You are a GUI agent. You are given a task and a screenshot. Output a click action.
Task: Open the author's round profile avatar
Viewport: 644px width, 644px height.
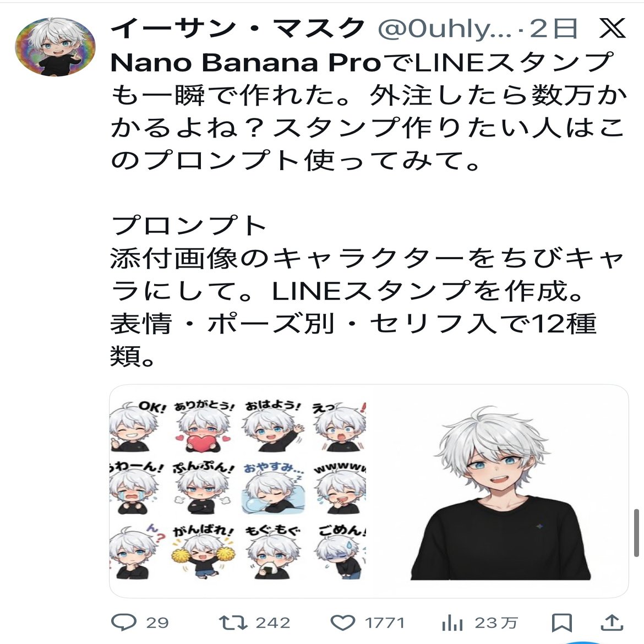click(56, 47)
